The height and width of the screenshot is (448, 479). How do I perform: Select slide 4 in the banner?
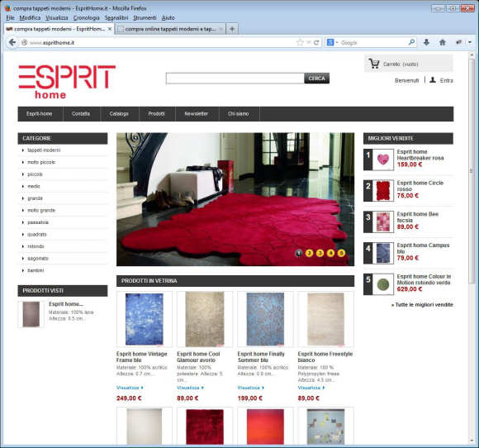coord(330,253)
